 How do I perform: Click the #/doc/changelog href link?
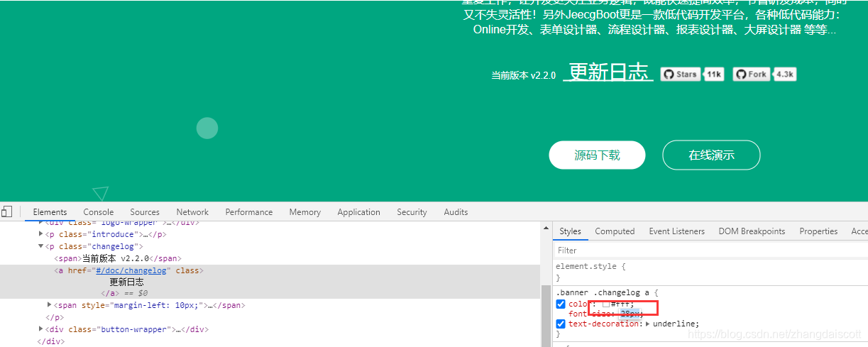131,270
